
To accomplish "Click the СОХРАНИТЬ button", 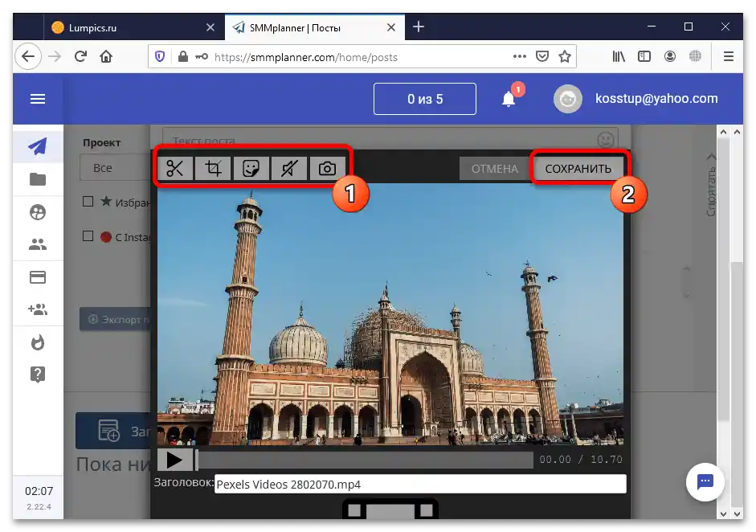I will pyautogui.click(x=578, y=169).
